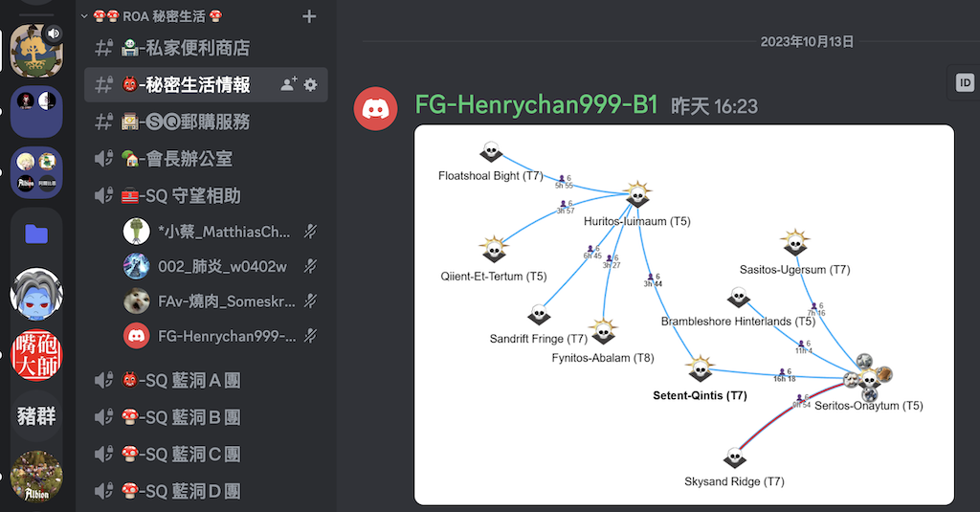The width and height of the screenshot is (980, 512).
Task: Switch to the 豬群 server
Action: click(36, 415)
